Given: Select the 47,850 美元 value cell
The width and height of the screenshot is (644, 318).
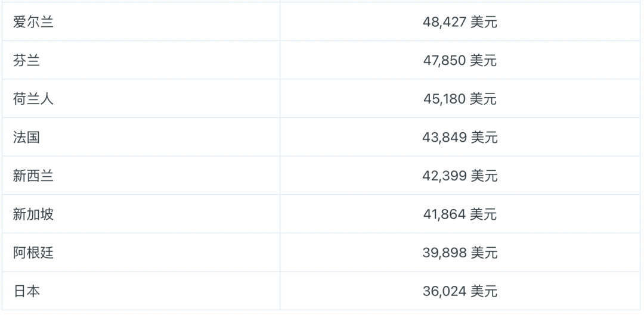Looking at the screenshot, I should tap(460, 61).
